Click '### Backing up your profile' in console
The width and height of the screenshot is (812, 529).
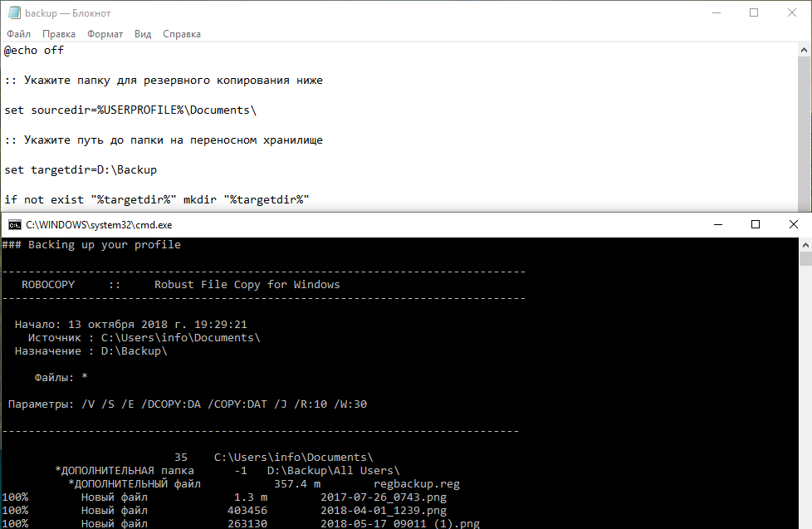(91, 244)
